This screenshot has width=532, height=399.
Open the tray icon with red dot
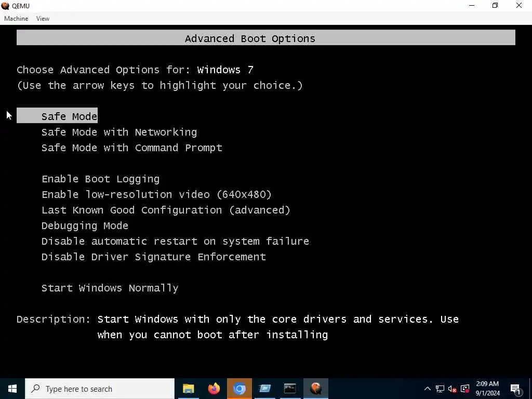click(465, 389)
